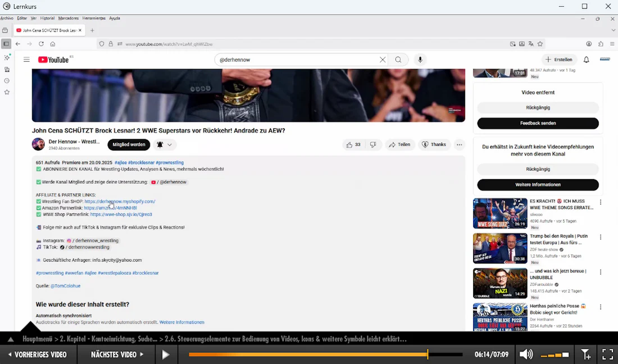Open the Wrestling Fan SHOP Shopify link
This screenshot has height=364, width=618.
(x=120, y=201)
